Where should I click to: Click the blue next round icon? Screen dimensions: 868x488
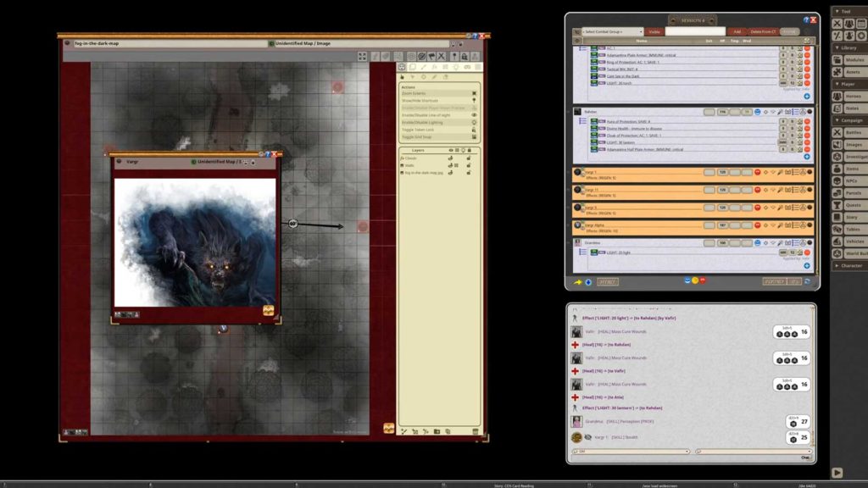coord(588,282)
